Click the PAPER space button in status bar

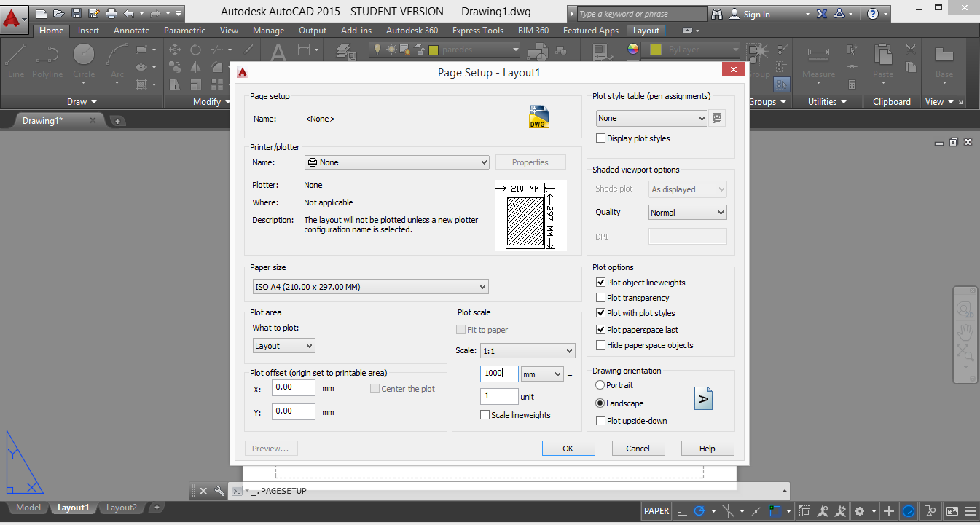click(x=656, y=511)
